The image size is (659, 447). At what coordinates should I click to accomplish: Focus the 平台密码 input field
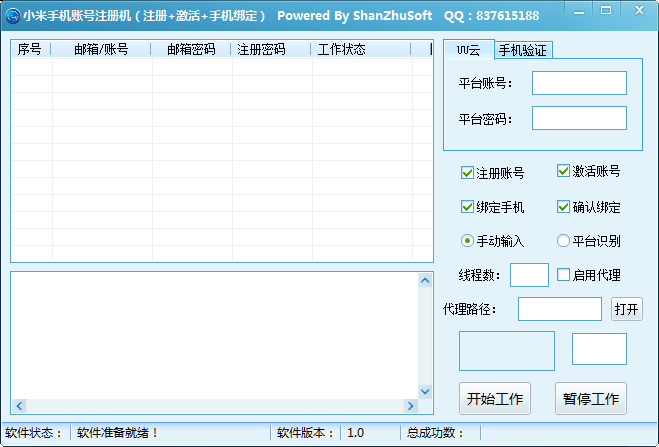579,118
